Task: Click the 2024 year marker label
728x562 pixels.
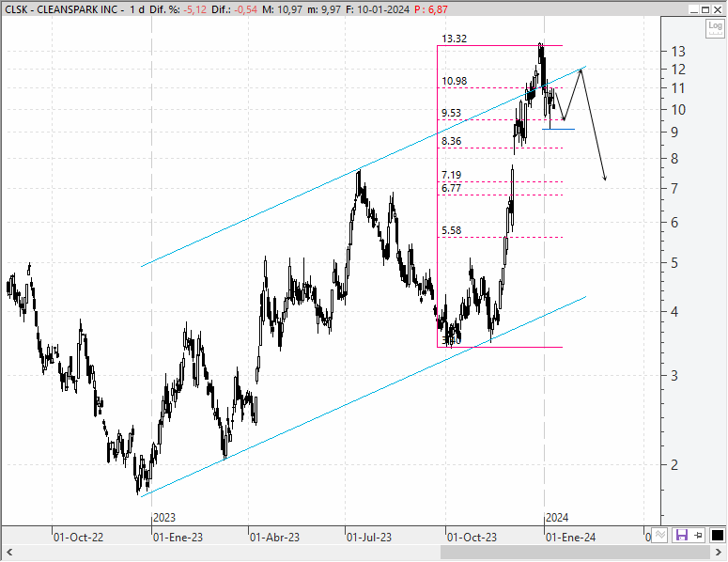Action: pyautogui.click(x=557, y=518)
